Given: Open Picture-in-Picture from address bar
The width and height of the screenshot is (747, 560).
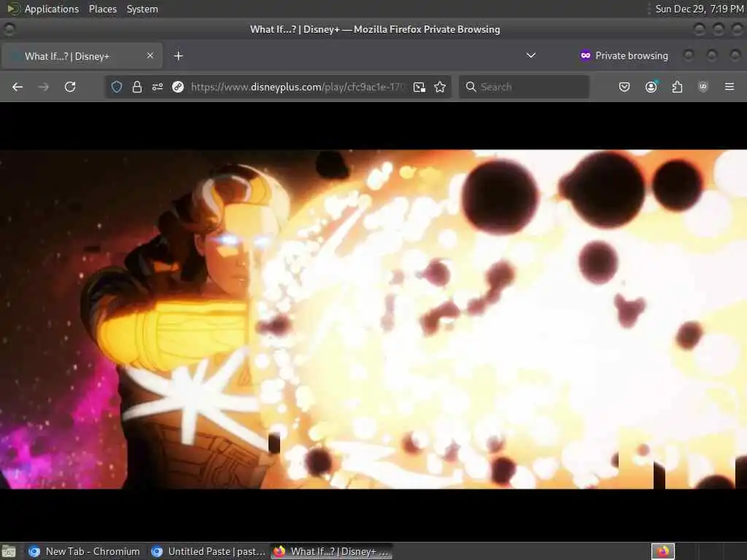Looking at the screenshot, I should (419, 87).
